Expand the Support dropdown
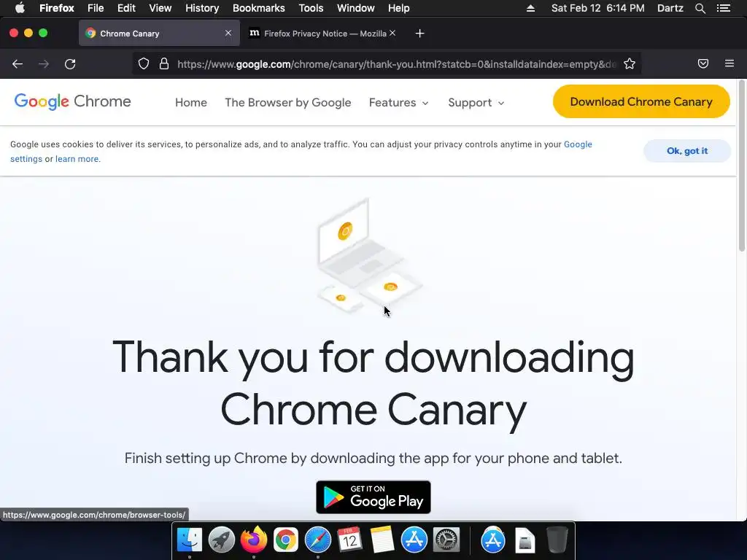 [x=476, y=102]
